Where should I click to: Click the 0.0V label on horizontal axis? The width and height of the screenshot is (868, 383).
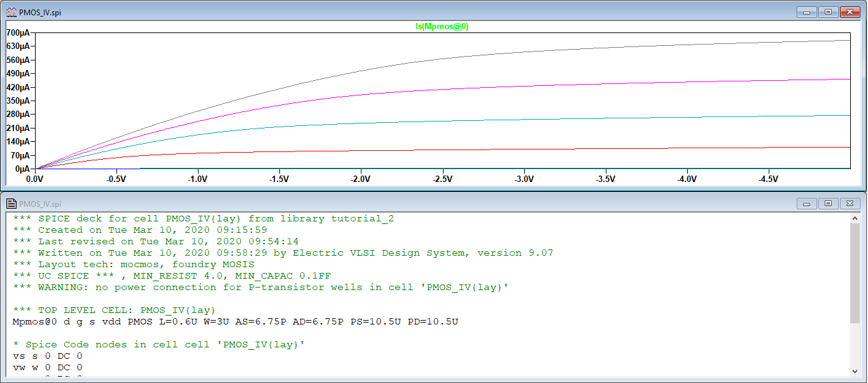click(x=36, y=179)
